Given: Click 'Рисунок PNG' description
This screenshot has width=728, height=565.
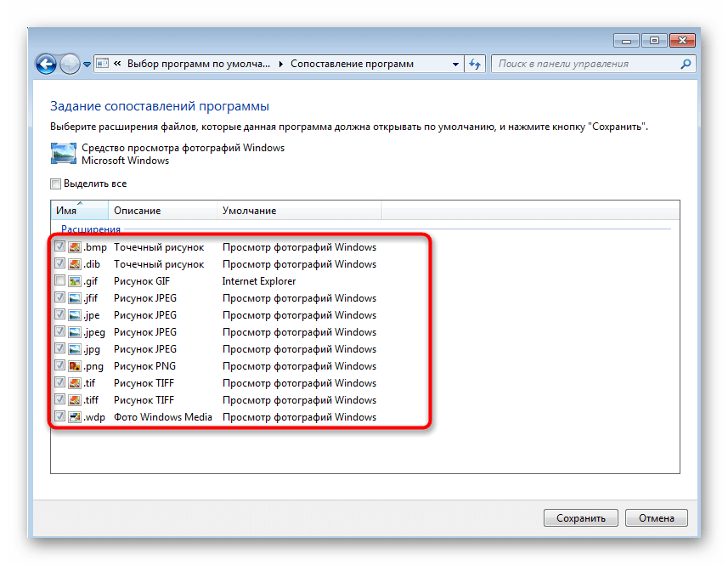Looking at the screenshot, I should pyautogui.click(x=144, y=366).
